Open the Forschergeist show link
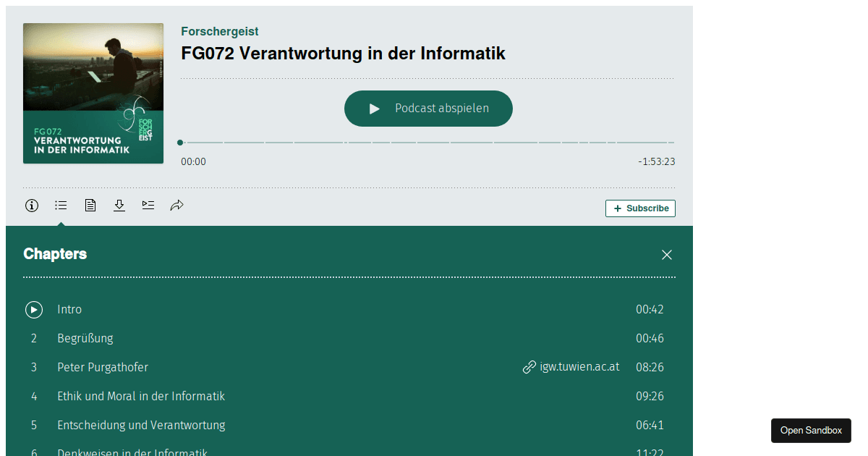The height and width of the screenshot is (456, 868). 220,32
